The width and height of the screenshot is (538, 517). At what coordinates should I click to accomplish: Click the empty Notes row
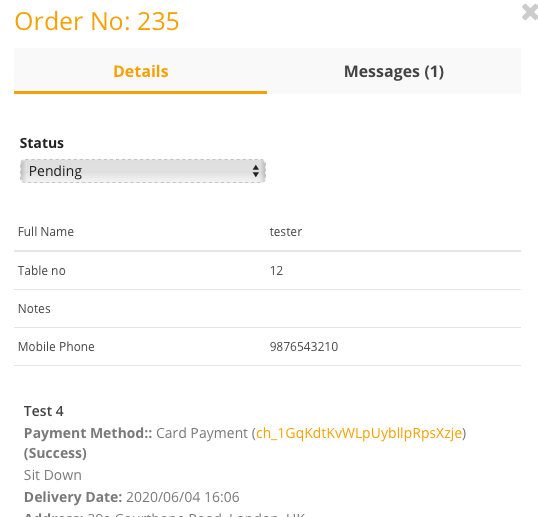tap(267, 308)
